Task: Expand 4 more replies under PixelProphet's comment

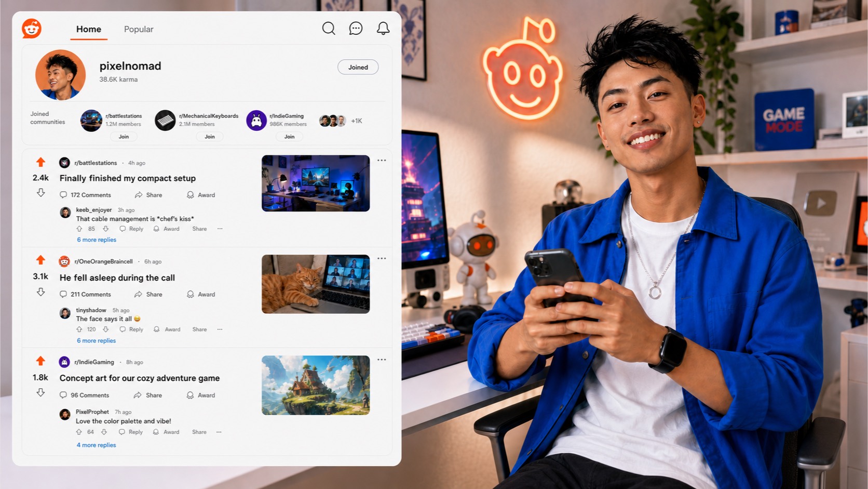Action: click(x=97, y=445)
